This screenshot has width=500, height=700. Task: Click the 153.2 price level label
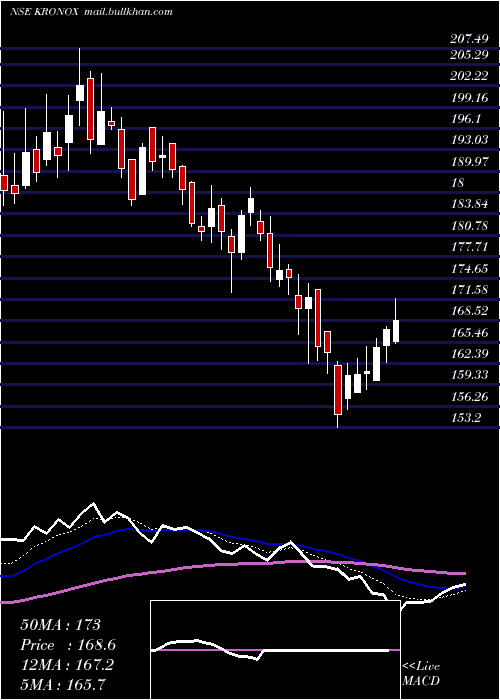(466, 418)
